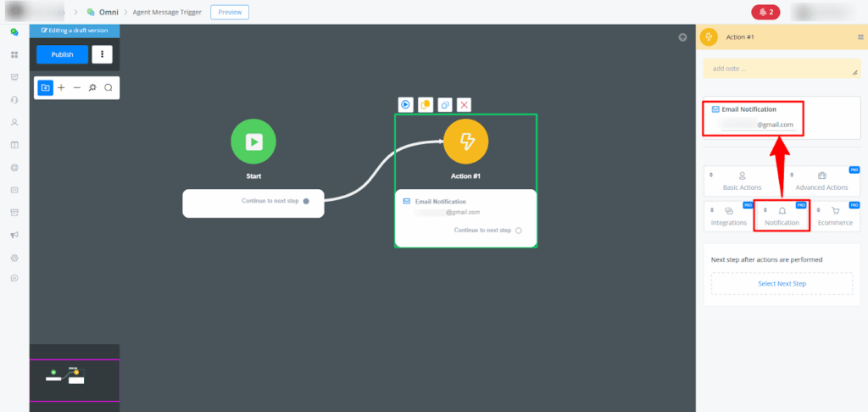Expand the Basic Actions category
The height and width of the screenshot is (412, 868).
pyautogui.click(x=742, y=181)
